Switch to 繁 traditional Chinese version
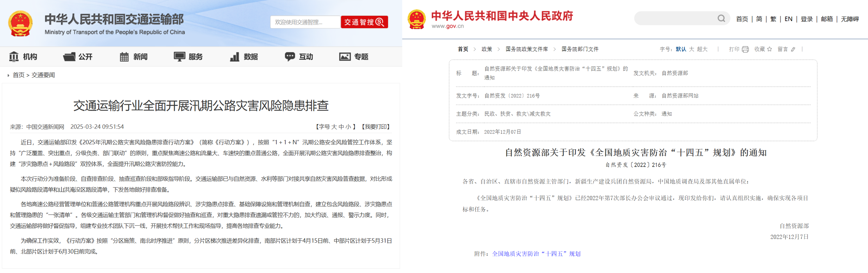 click(x=773, y=19)
